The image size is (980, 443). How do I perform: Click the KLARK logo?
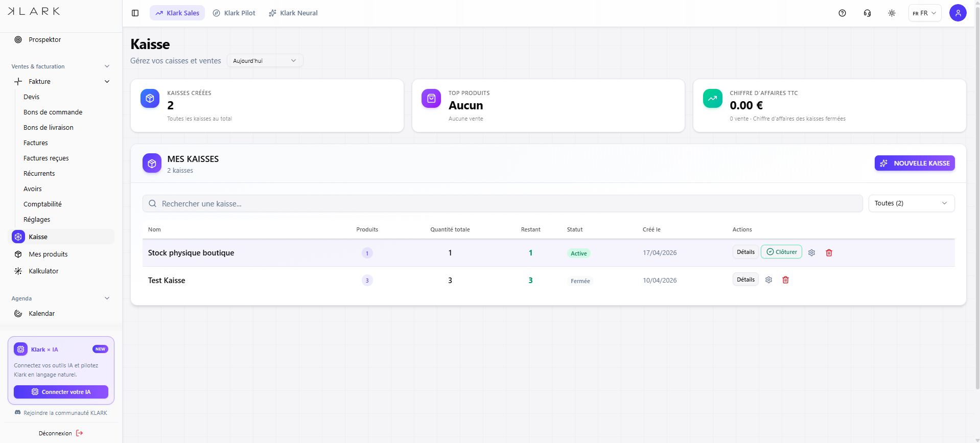click(x=34, y=11)
